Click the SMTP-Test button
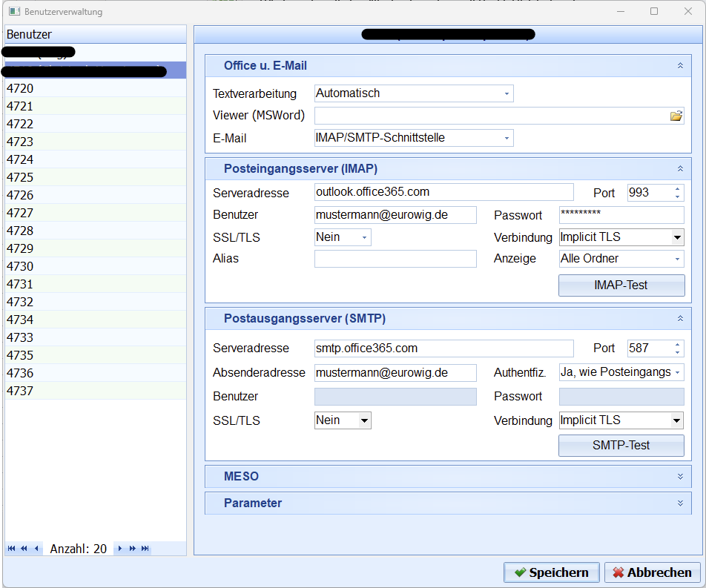 621,446
